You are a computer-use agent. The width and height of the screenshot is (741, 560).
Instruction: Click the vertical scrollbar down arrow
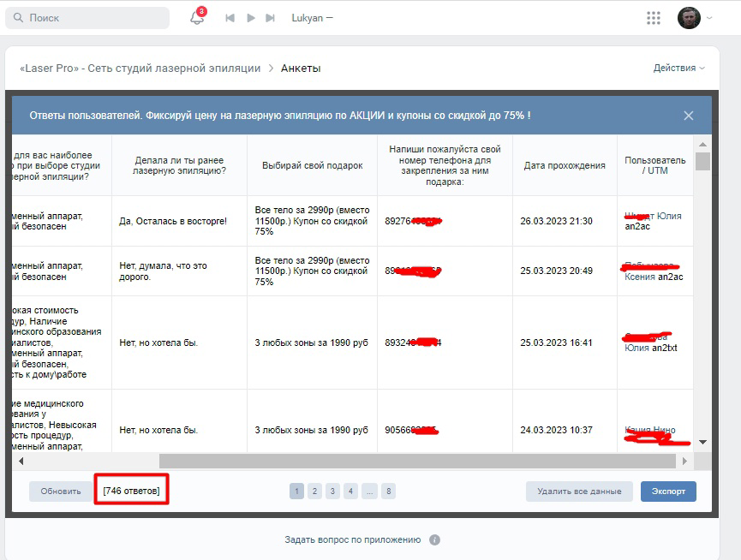pos(702,443)
